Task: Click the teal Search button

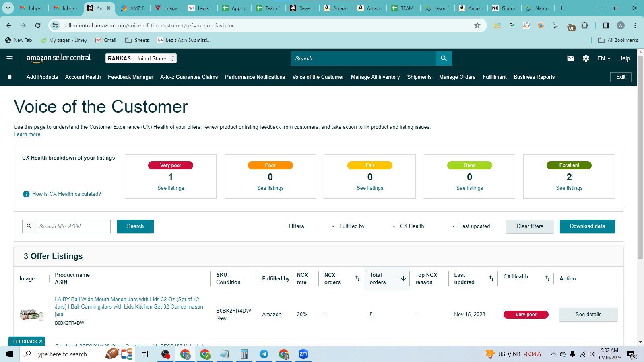Action: tap(135, 226)
